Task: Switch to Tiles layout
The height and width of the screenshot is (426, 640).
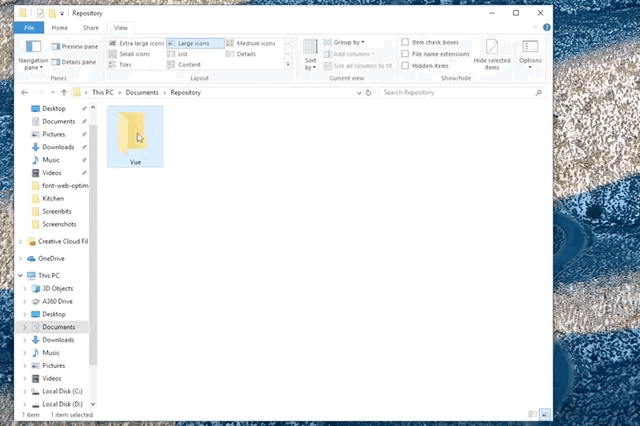Action: (x=120, y=64)
